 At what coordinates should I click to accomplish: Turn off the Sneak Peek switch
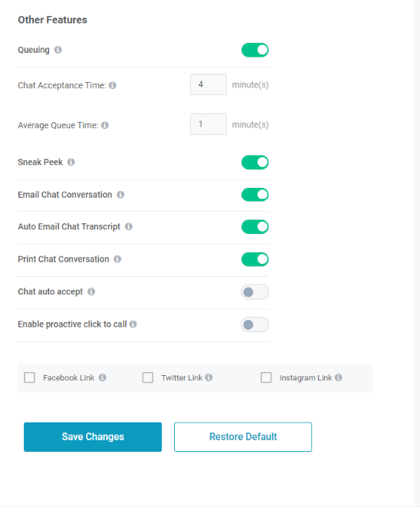point(255,163)
